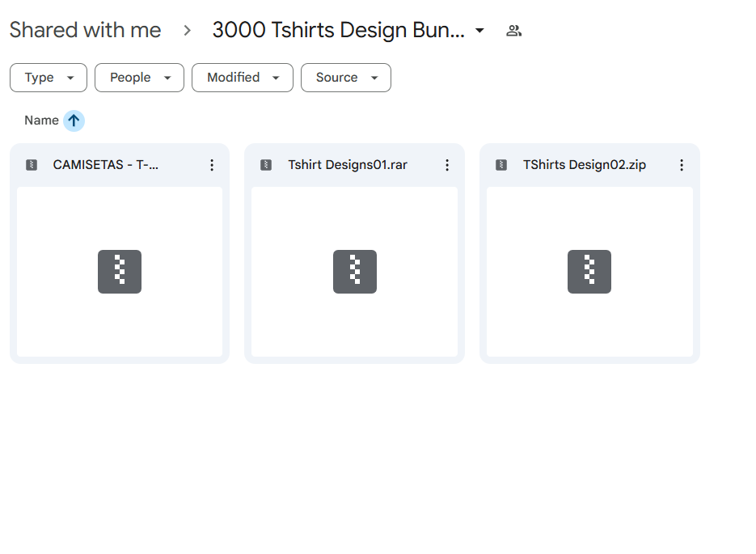756x554 pixels.
Task: Click the archive icon beside CAMISETAS title
Action: (32, 165)
